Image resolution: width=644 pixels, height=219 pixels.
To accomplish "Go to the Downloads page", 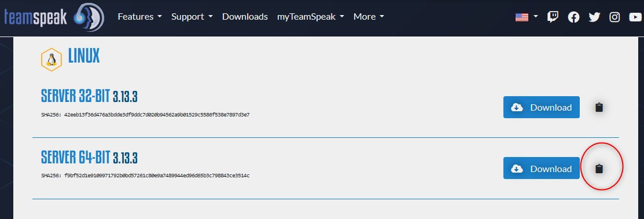I will pyautogui.click(x=245, y=17).
